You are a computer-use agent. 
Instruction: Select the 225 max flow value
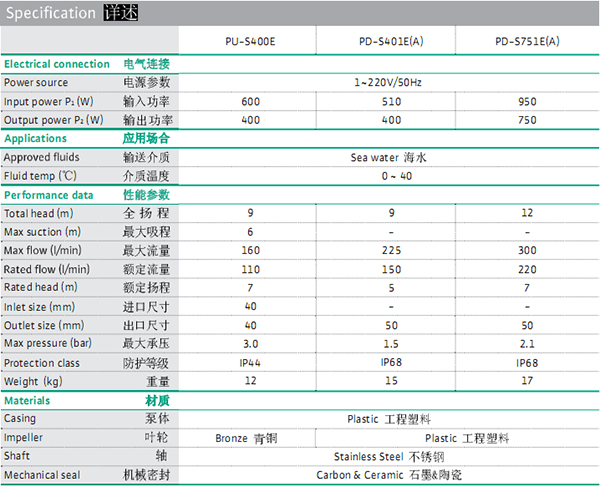387,251
